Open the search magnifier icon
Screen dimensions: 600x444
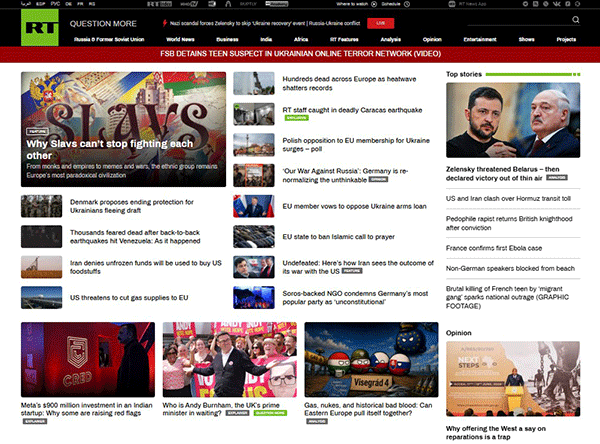pos(576,20)
